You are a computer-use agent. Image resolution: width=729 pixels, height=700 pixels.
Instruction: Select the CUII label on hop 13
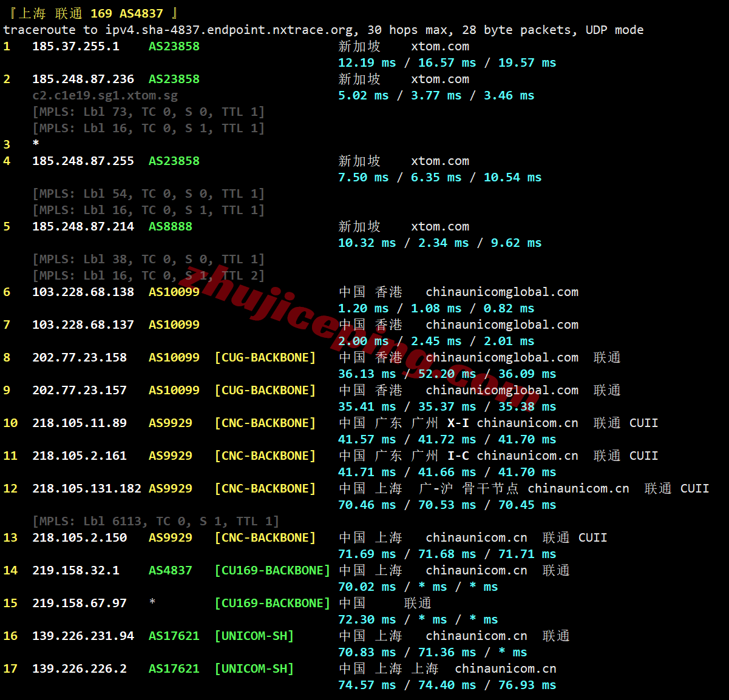[x=593, y=537]
